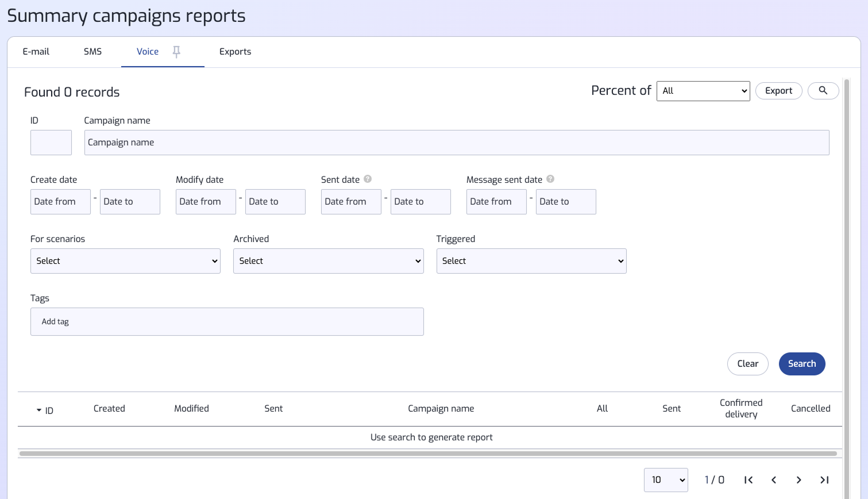The image size is (868, 499).
Task: Set Create date from field
Action: (x=60, y=202)
